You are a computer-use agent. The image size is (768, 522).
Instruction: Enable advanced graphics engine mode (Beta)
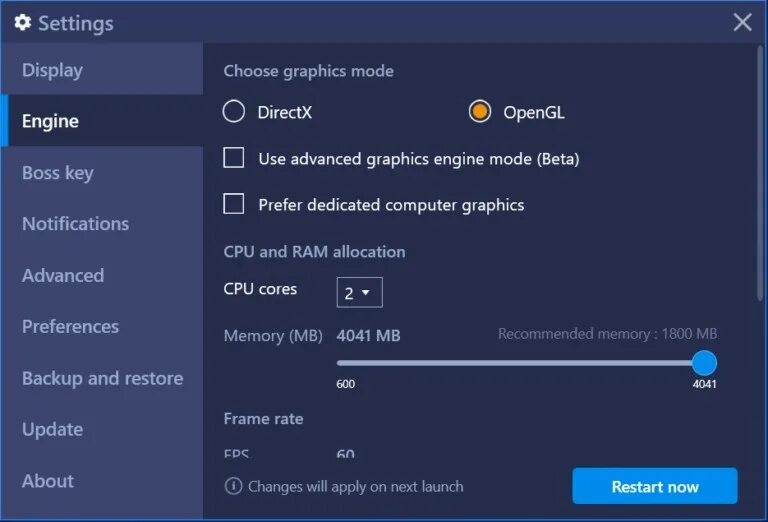[x=234, y=158]
